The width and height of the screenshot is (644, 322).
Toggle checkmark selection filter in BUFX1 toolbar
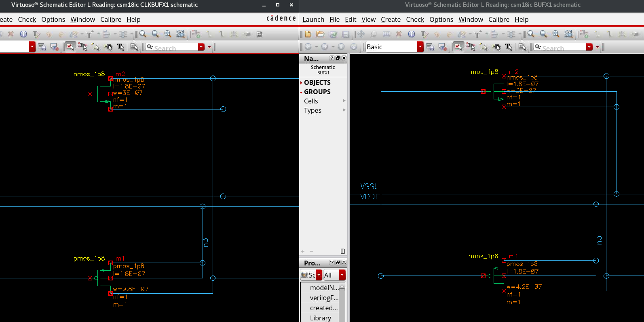(x=458, y=47)
